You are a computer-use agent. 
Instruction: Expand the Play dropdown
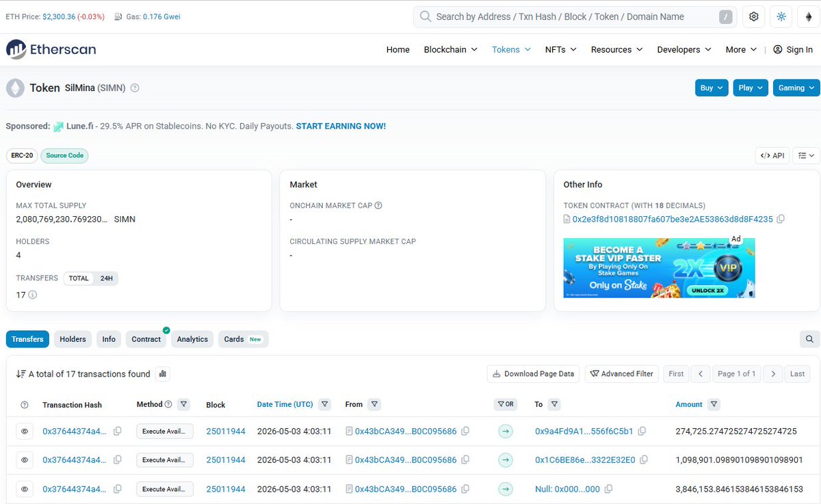point(751,88)
